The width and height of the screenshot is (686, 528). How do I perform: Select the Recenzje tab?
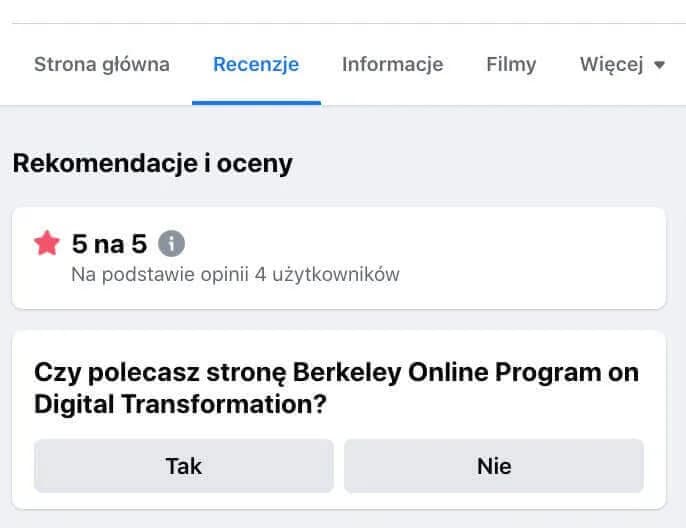coord(256,65)
